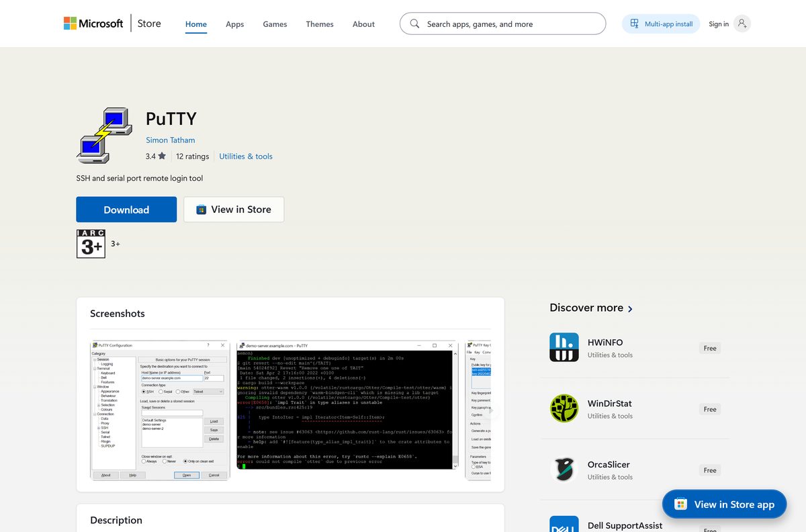Open the Apps tab
The height and width of the screenshot is (532, 806).
[235, 24]
